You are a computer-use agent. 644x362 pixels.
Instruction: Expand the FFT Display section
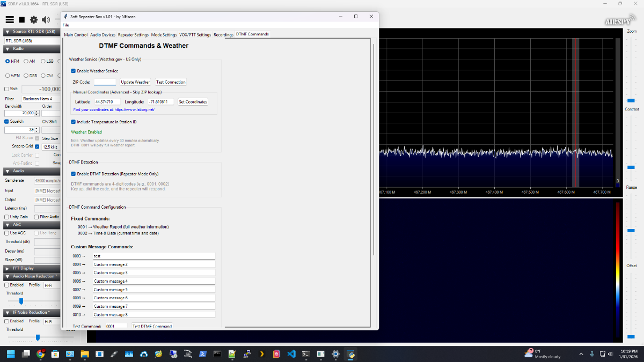(8, 268)
